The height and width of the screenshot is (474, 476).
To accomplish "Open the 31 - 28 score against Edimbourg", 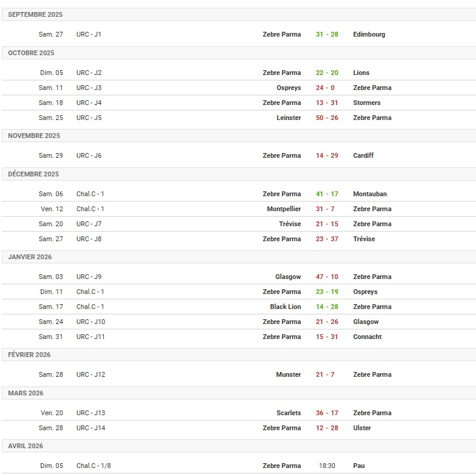I will (x=327, y=34).
